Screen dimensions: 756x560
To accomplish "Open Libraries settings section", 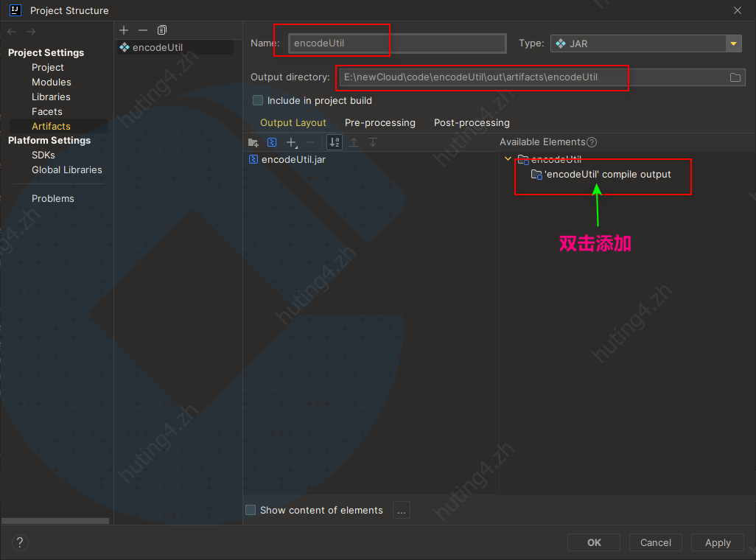I will 51,97.
